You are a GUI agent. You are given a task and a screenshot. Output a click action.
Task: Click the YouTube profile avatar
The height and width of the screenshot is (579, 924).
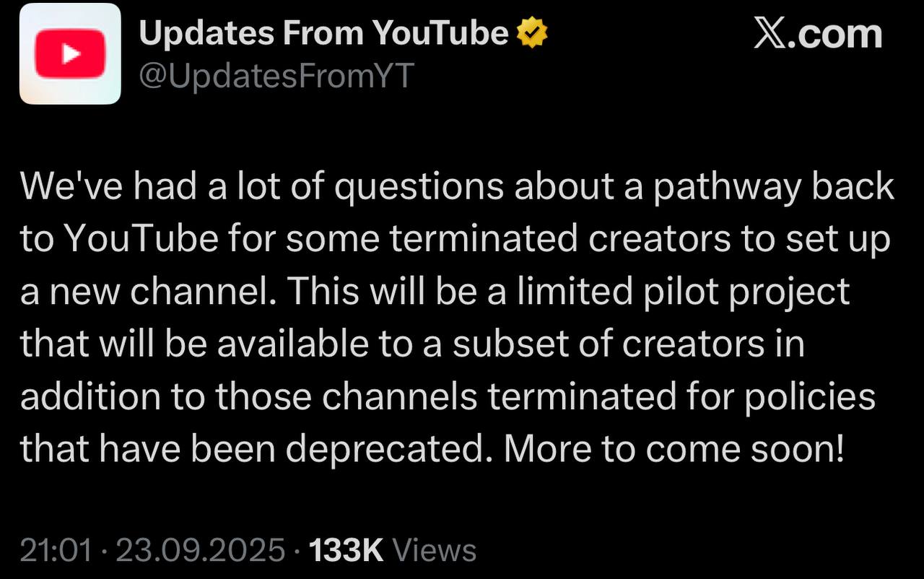tap(70, 54)
